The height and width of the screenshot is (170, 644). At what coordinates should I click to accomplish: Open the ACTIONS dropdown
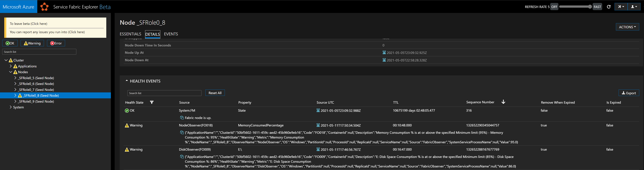(627, 27)
